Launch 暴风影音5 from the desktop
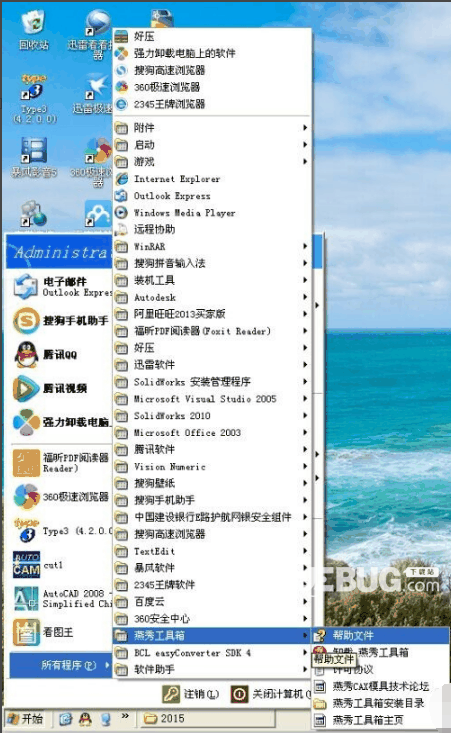 pyautogui.click(x=34, y=158)
